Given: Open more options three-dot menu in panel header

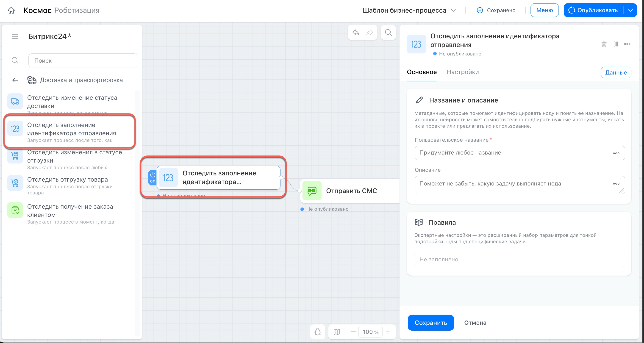Looking at the screenshot, I should (x=627, y=44).
